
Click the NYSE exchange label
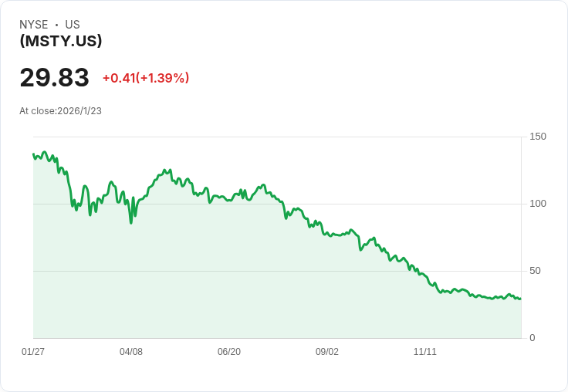tap(34, 25)
